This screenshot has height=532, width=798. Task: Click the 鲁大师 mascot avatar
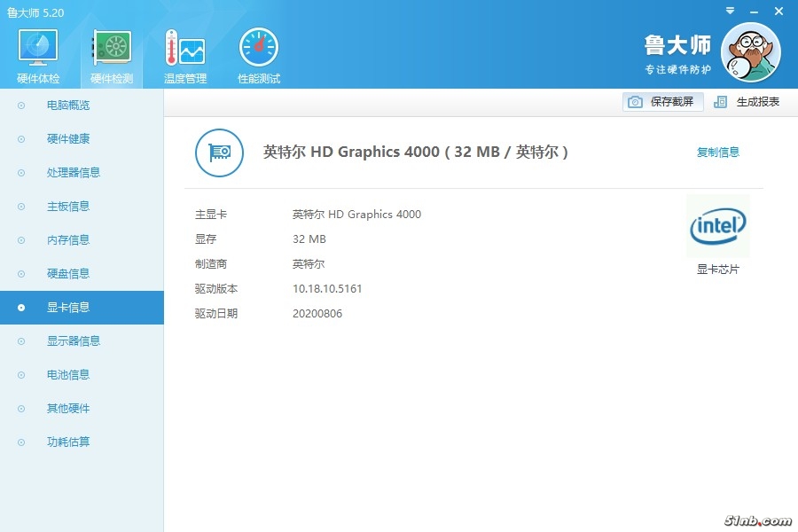(x=750, y=52)
